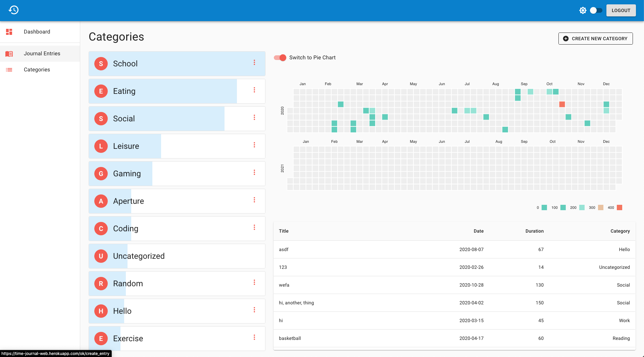Screen dimensions: 644x357
Task: Click the 300 legend tan swatch
Action: 601,207
